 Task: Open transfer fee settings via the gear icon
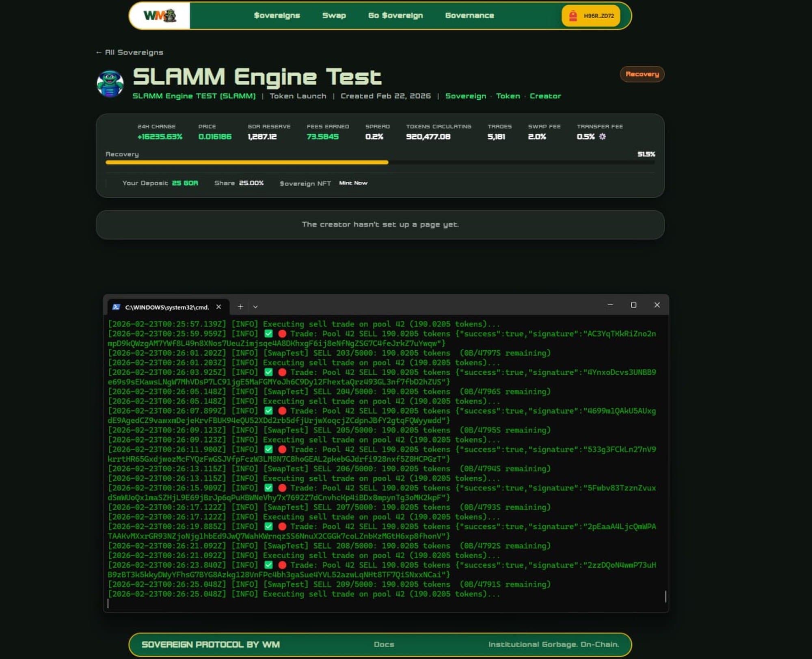tap(603, 137)
